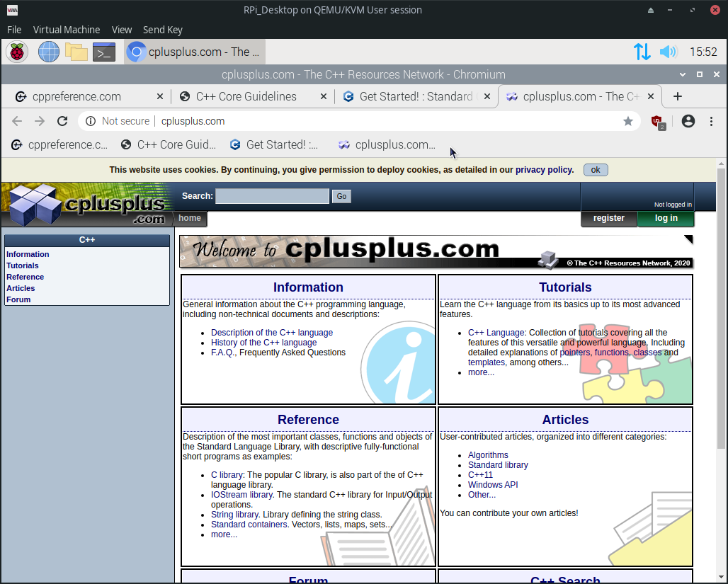Open a new tab with the plus button
This screenshot has width=728, height=584.
(678, 96)
